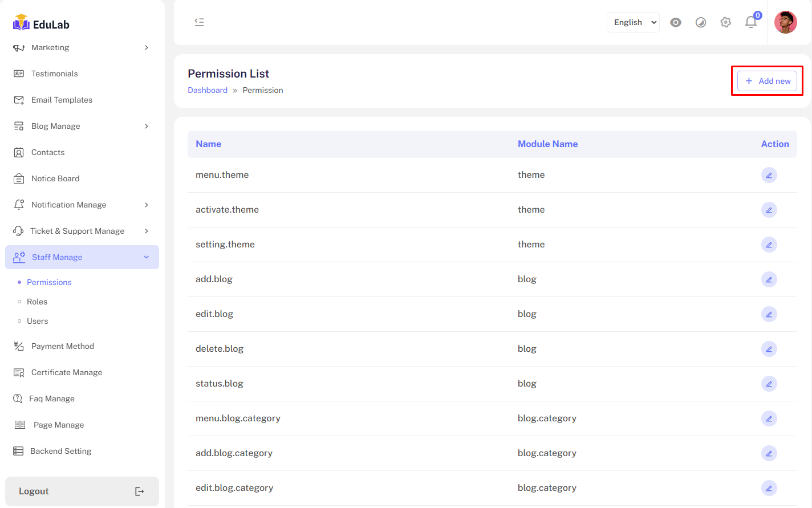The height and width of the screenshot is (508, 812).
Task: Collapse sidebar with the menu toggle icon
Action: tap(199, 22)
